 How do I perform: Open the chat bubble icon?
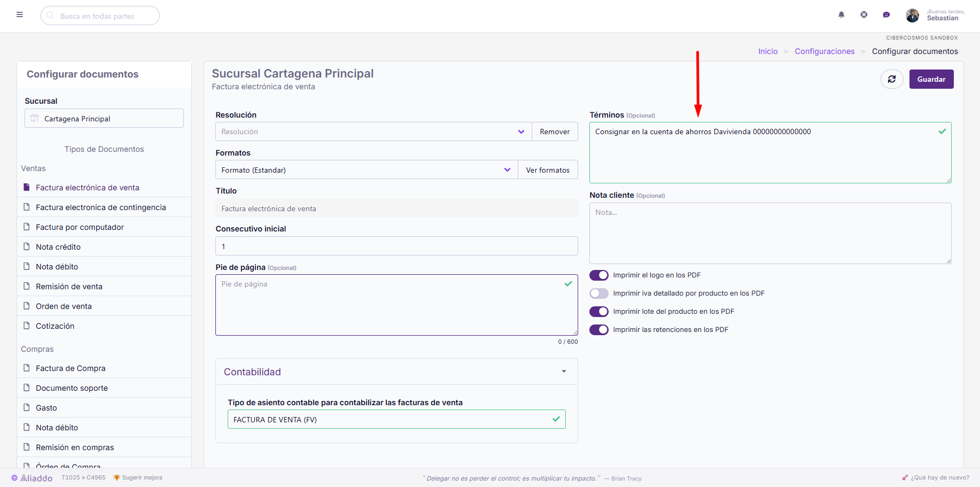(886, 15)
